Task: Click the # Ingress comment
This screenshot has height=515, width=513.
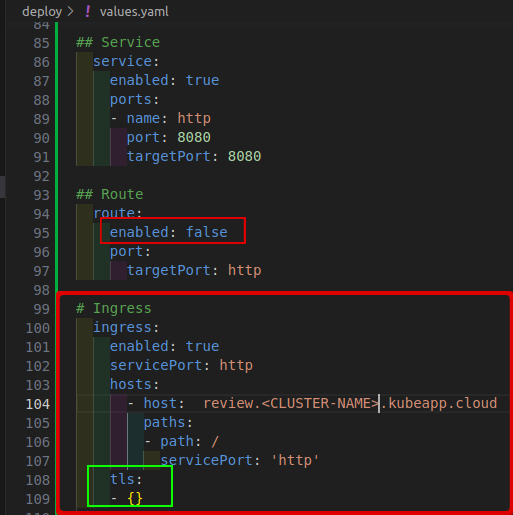Action: tap(114, 308)
